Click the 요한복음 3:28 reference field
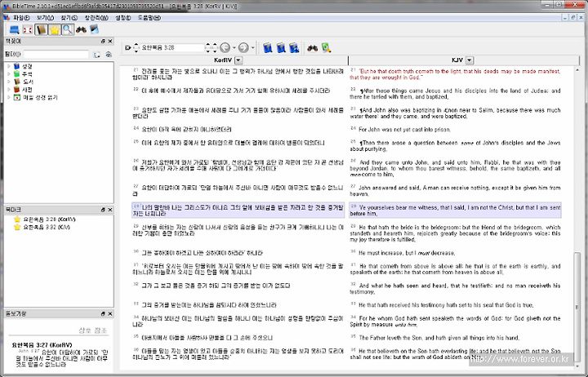The width and height of the screenshot is (588, 377). click(x=171, y=47)
